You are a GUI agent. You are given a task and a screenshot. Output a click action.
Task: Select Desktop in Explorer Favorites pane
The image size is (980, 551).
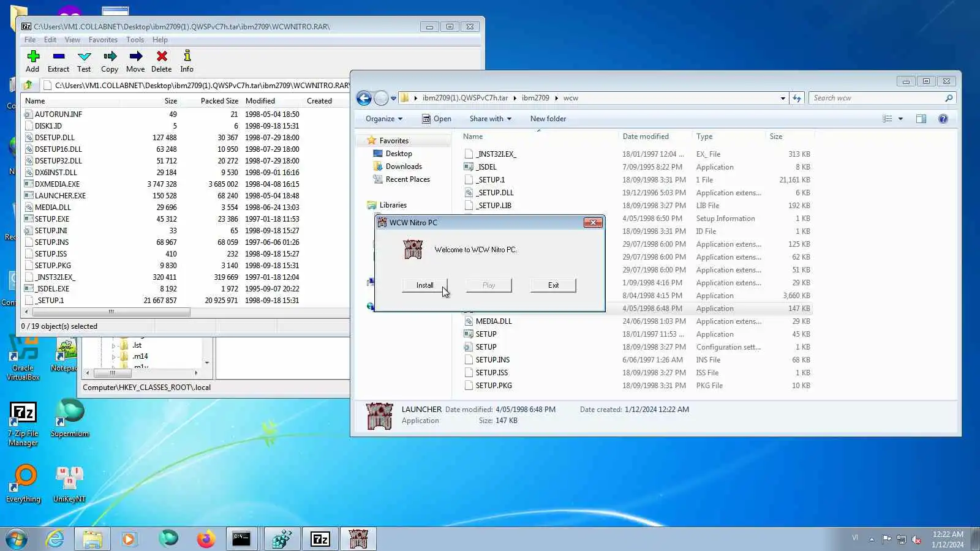tap(399, 154)
